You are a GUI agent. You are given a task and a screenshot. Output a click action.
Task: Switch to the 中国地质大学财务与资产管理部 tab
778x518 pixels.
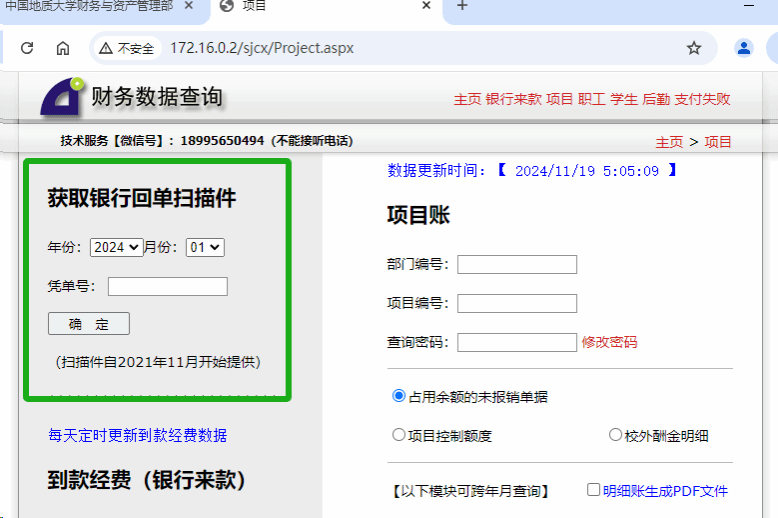coord(90,6)
